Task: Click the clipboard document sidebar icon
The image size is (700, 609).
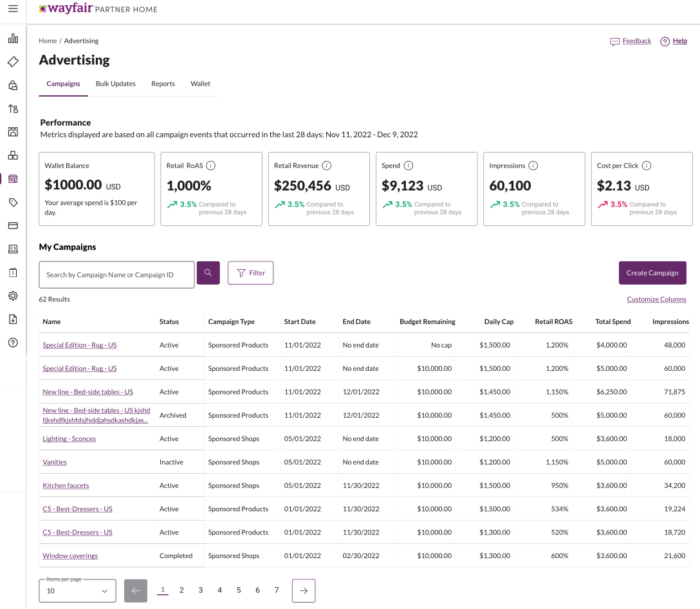Action: [x=13, y=272]
